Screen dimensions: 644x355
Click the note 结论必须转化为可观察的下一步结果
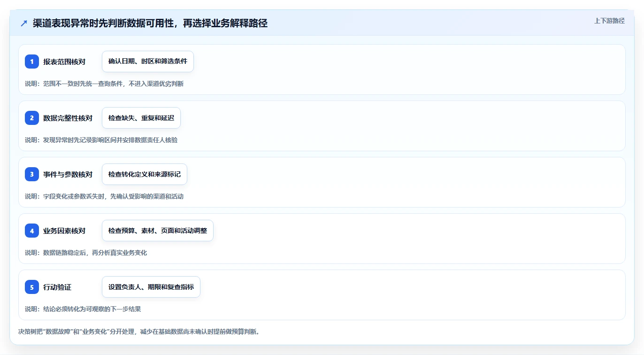[83, 309]
